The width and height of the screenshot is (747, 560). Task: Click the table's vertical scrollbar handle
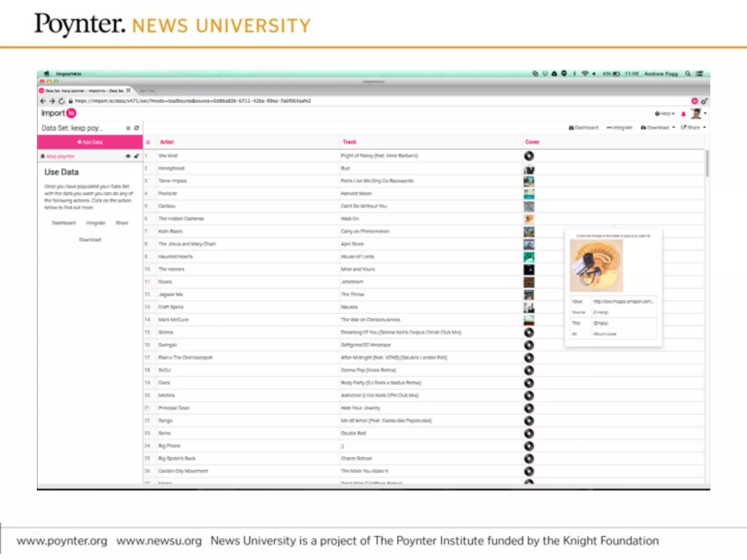tap(707, 163)
